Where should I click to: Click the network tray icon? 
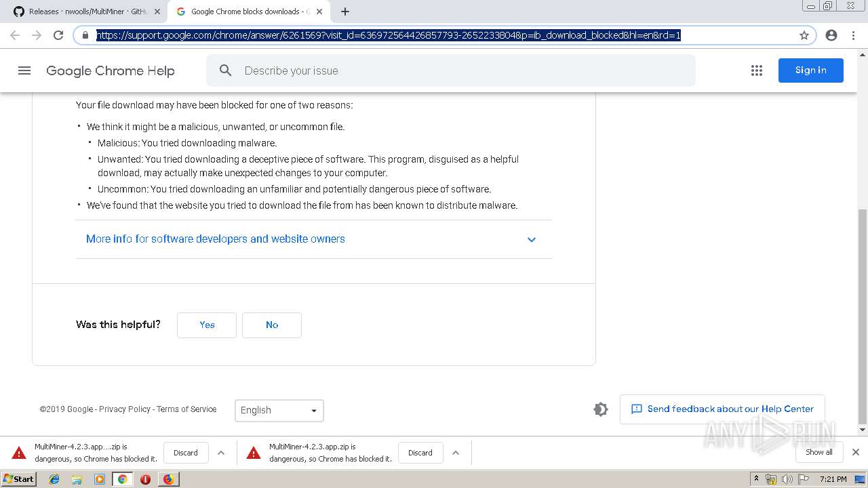[771, 479]
